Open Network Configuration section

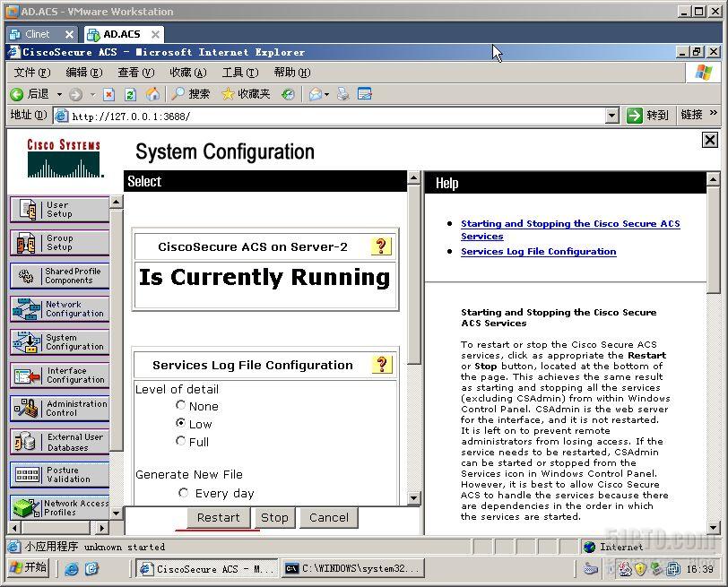[59, 309]
